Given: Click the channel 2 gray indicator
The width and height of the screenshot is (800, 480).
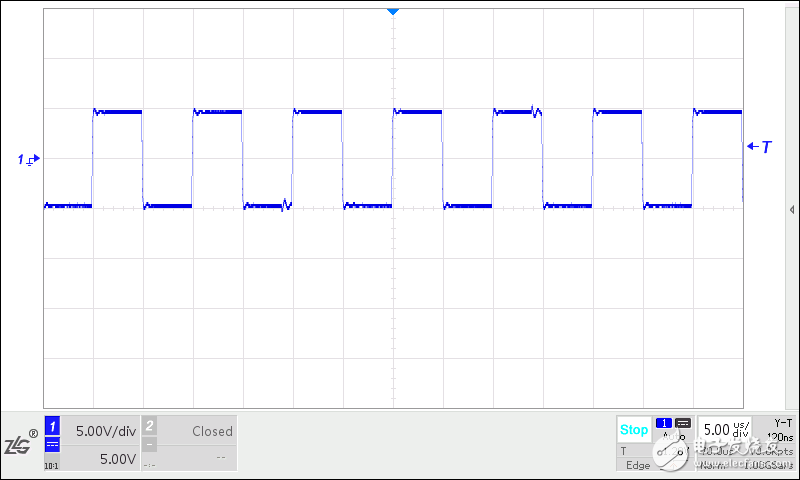Looking at the screenshot, I should point(149,424).
